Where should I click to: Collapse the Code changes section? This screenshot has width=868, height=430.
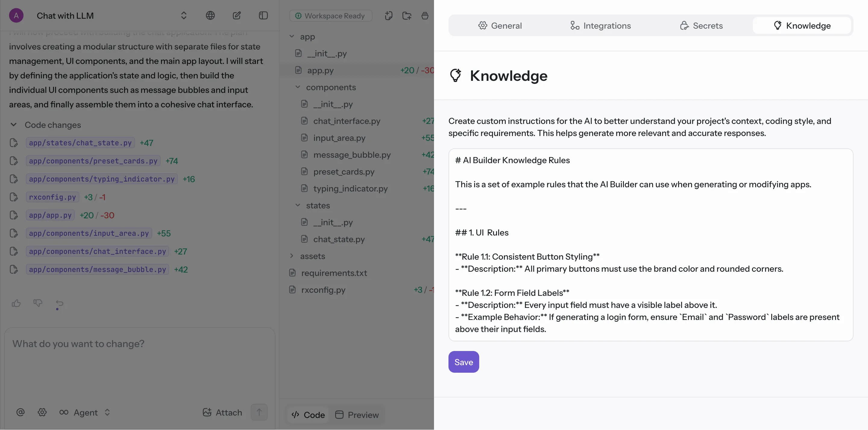14,125
